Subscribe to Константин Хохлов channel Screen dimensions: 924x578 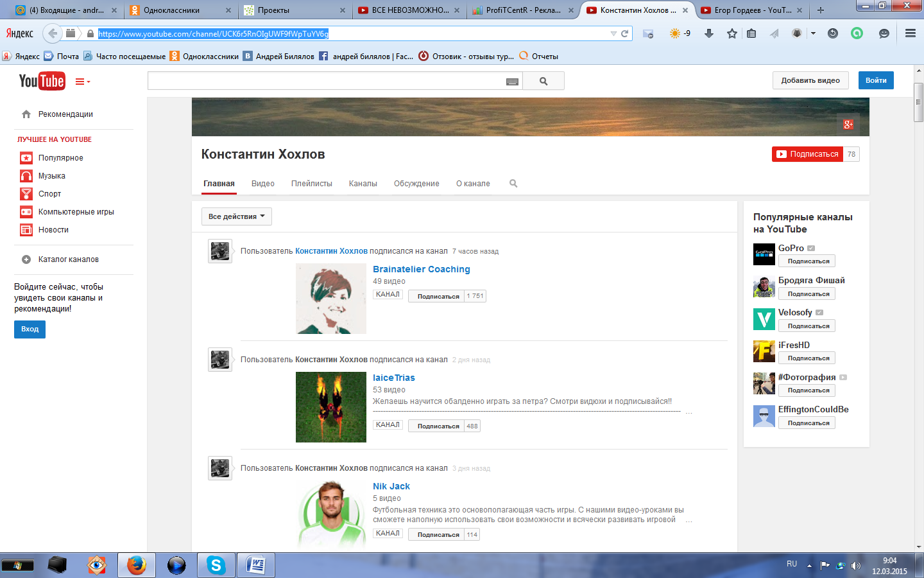click(x=807, y=154)
